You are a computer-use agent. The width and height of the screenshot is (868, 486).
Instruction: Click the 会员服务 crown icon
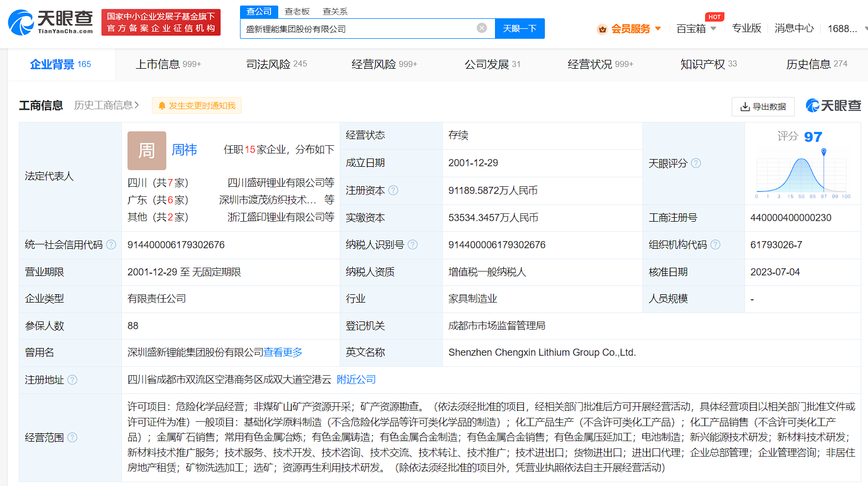pos(602,29)
